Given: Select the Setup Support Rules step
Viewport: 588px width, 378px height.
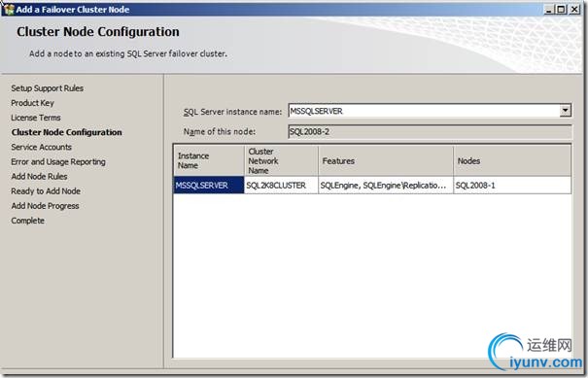Looking at the screenshot, I should pyautogui.click(x=48, y=88).
